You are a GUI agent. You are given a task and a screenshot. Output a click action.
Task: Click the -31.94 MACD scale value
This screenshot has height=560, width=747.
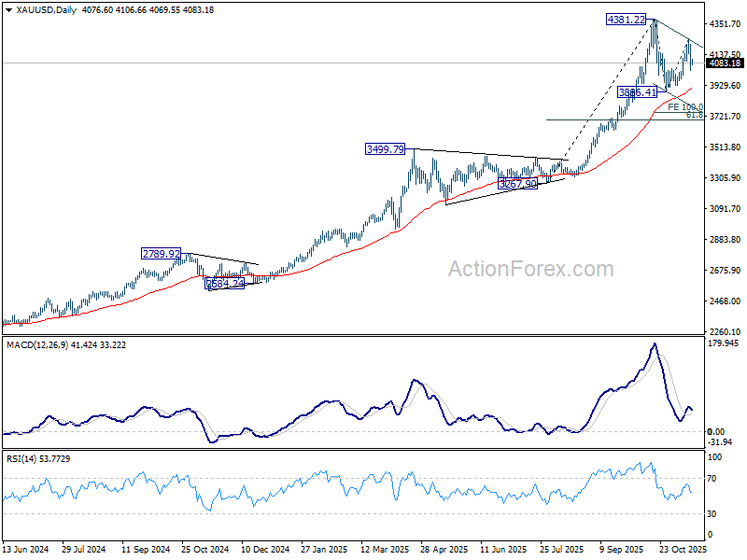720,441
